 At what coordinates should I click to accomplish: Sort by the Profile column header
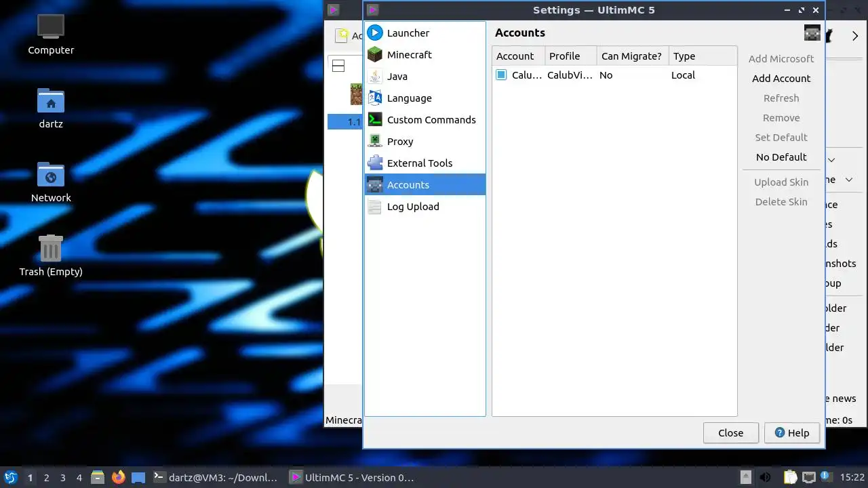tap(571, 56)
